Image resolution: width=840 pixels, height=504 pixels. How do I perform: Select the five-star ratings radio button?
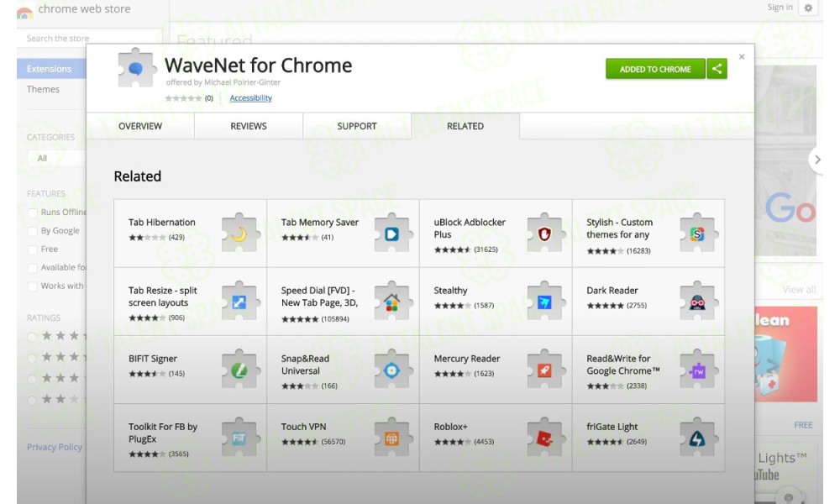click(x=32, y=336)
